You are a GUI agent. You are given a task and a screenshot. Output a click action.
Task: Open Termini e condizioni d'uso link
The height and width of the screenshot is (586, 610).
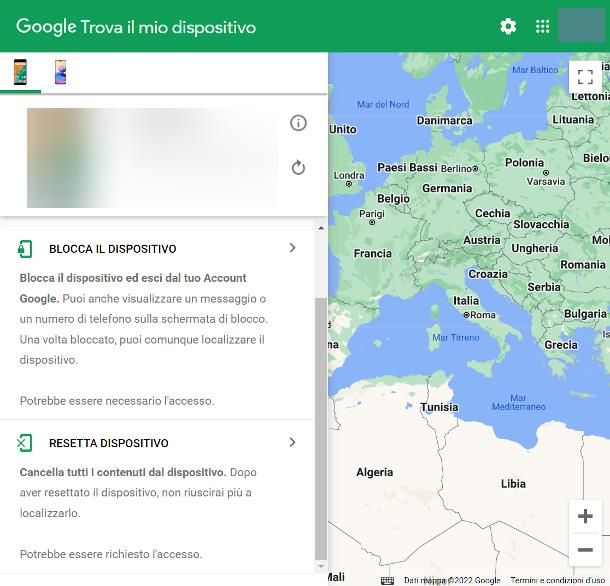pyautogui.click(x=557, y=580)
